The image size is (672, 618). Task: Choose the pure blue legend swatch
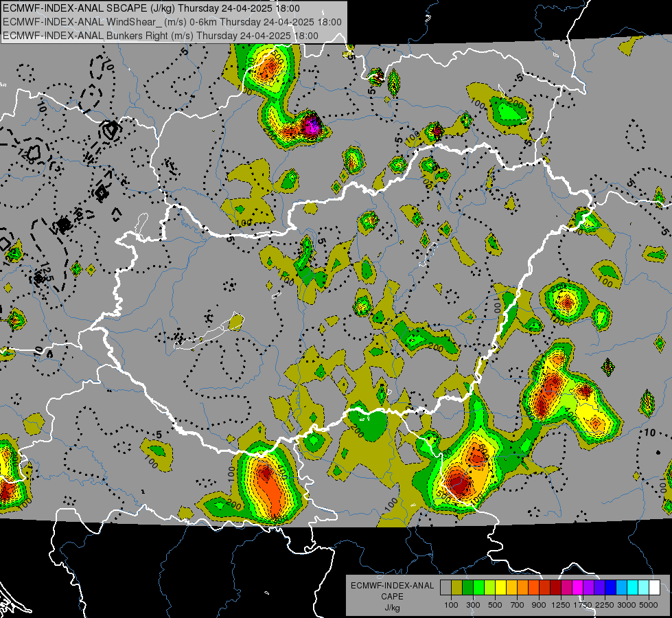(x=611, y=587)
